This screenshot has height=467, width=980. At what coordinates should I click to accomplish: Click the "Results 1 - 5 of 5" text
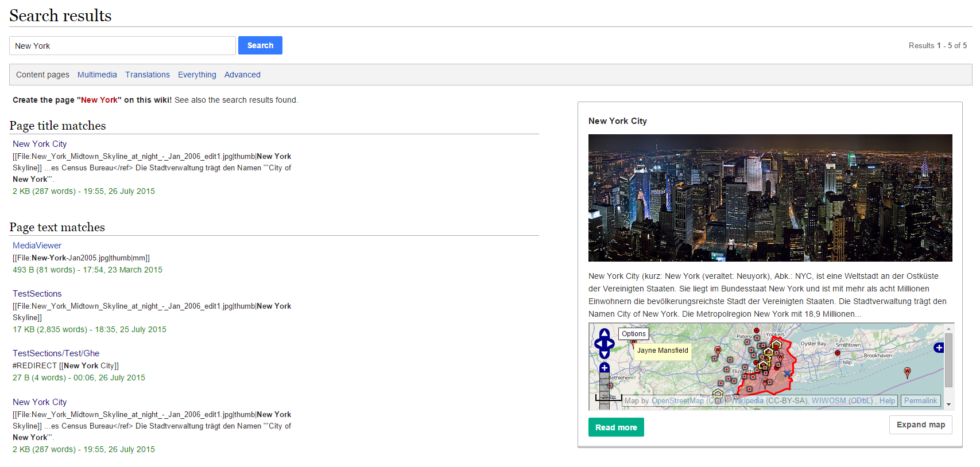click(938, 45)
